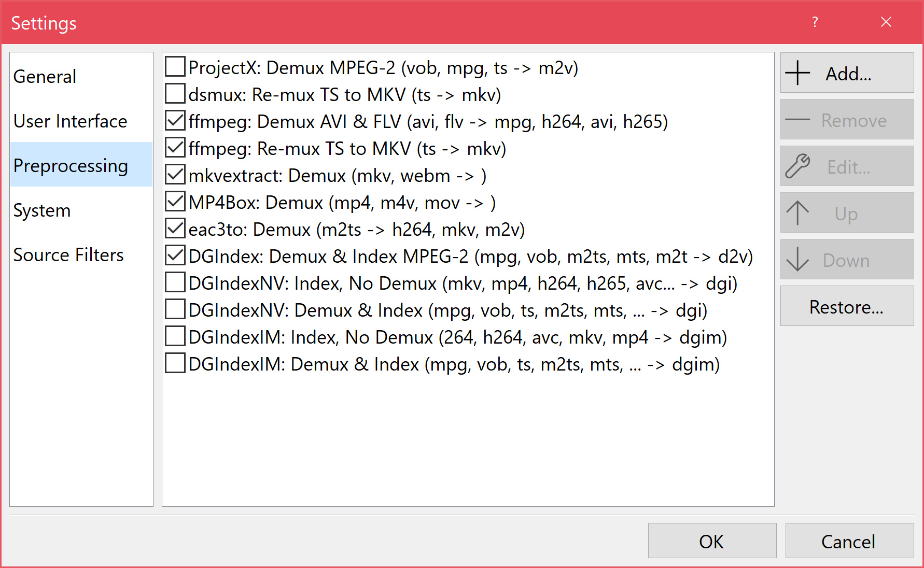The height and width of the screenshot is (568, 924).
Task: Enable dsmux Re-mux TS to MKV checkbox
Action: (x=175, y=94)
